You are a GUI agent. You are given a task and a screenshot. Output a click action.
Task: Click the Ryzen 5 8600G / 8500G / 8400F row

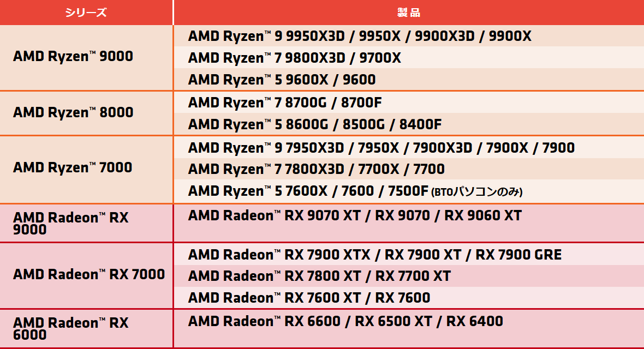(x=409, y=124)
